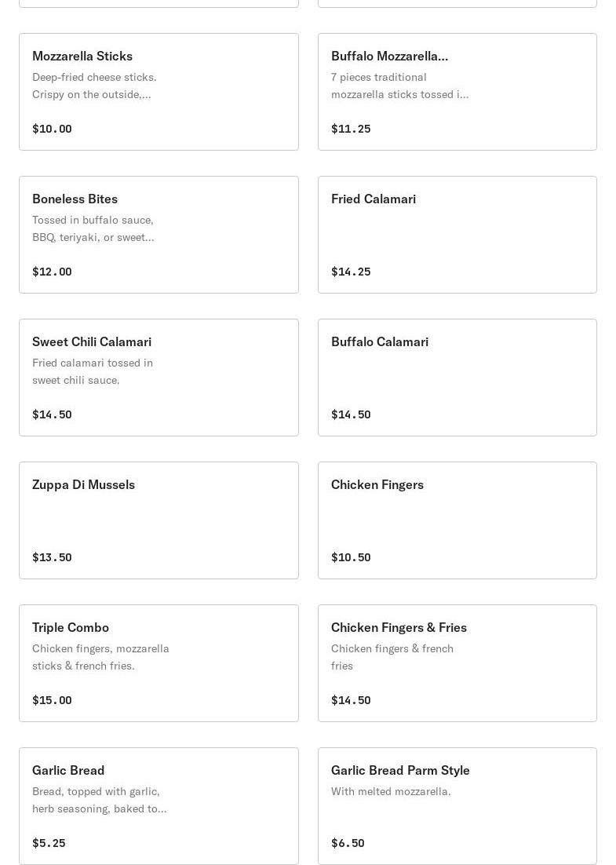Click the "With melted mozzarella" description
This screenshot has height=865, width=616.
(x=391, y=791)
